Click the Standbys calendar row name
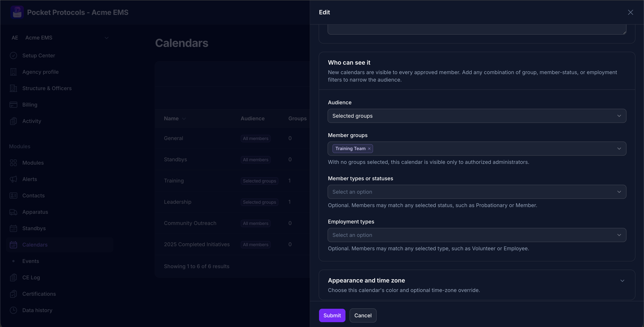The height and width of the screenshot is (327, 644). (176, 160)
